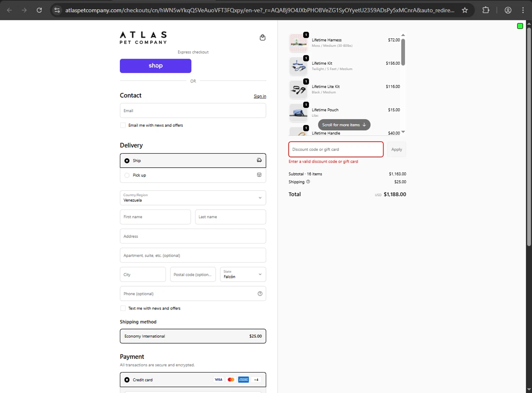
Task: Check Email me with news and offers
Action: (x=123, y=125)
